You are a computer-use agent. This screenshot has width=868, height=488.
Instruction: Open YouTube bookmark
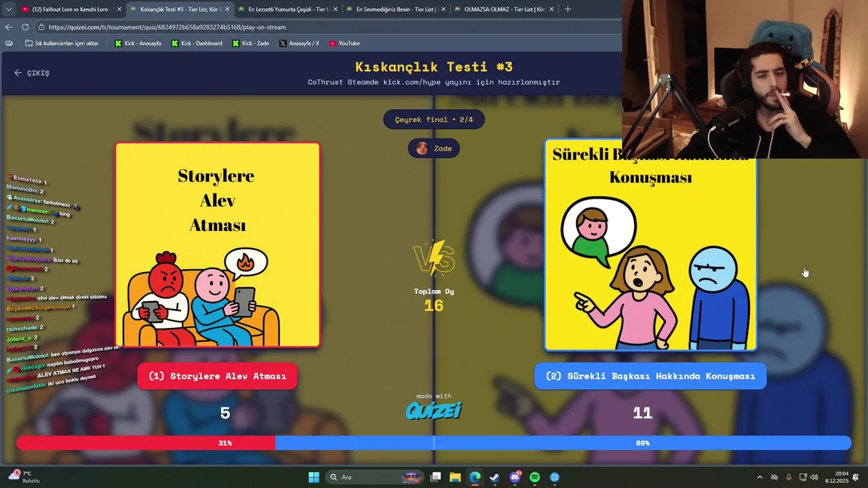click(344, 43)
